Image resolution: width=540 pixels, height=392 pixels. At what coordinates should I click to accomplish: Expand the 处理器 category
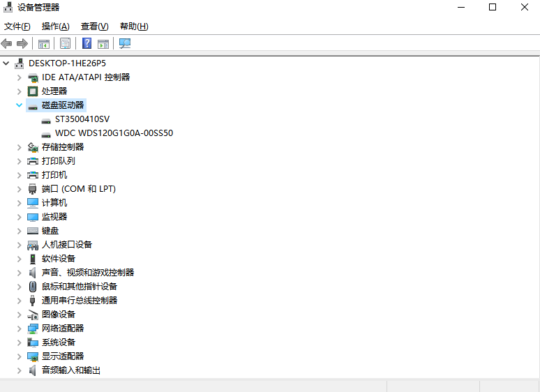click(x=19, y=91)
